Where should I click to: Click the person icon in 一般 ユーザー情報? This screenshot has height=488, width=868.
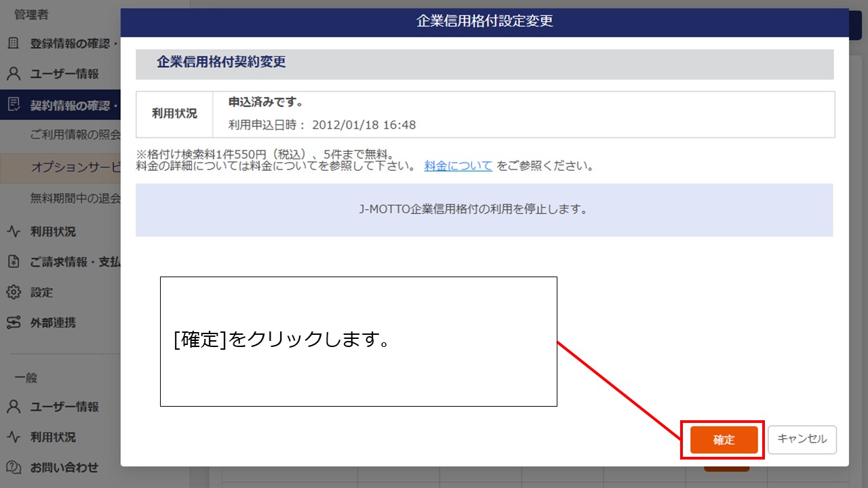click(14, 407)
